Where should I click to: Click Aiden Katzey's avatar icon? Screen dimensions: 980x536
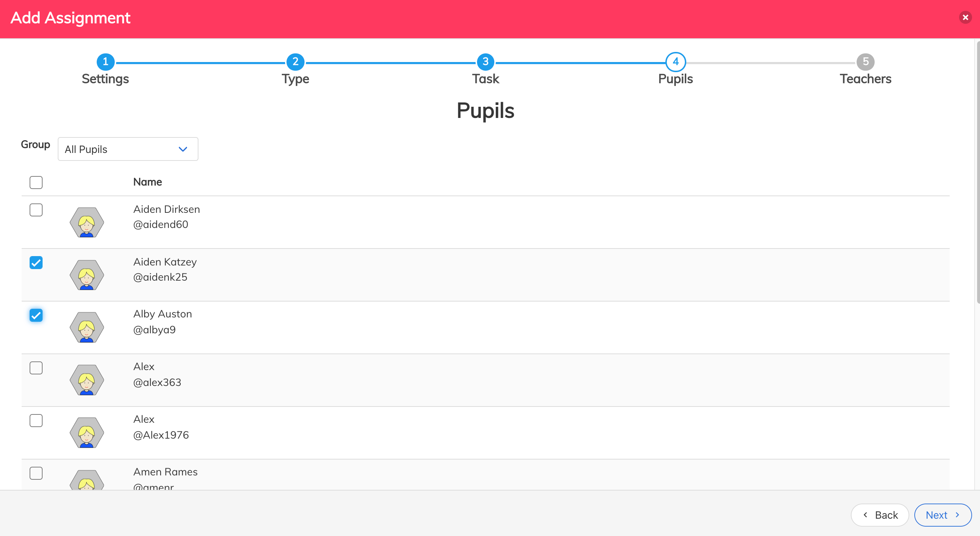[x=87, y=275]
